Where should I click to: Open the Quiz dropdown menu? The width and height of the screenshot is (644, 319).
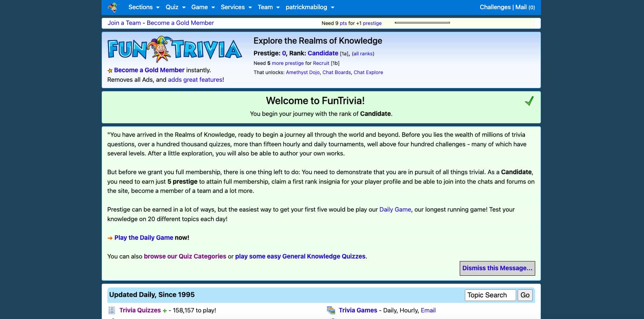175,7
